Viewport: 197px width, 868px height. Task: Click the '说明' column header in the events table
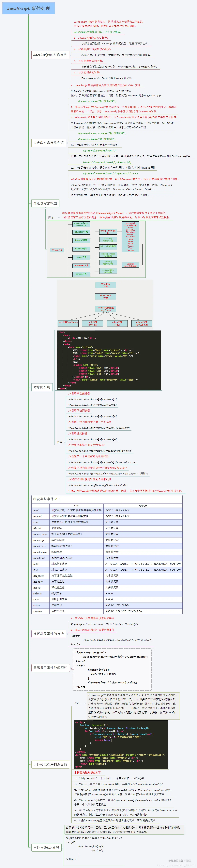(x=77, y=506)
